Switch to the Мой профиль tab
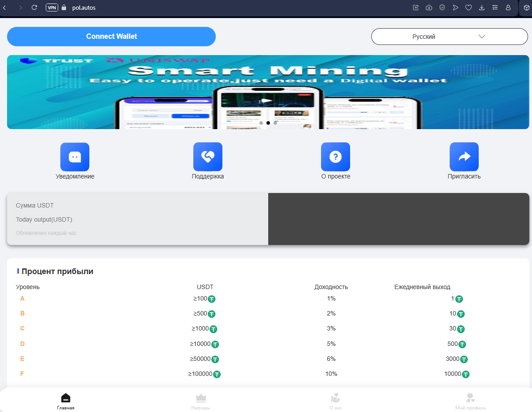Screen dimensions: 532x412 coord(470,401)
